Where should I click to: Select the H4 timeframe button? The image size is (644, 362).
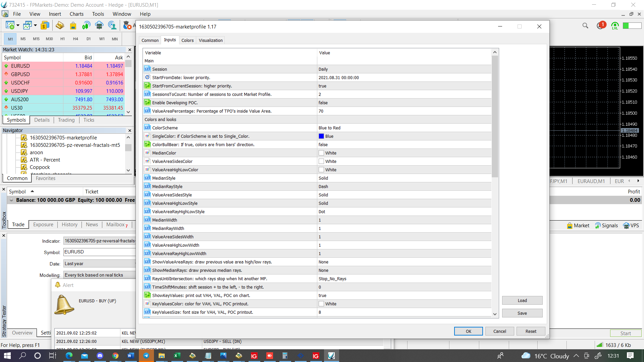pos(75,39)
